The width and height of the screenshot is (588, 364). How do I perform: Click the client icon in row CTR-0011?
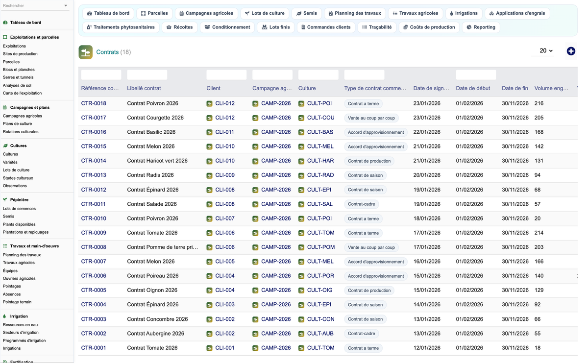tap(210, 204)
